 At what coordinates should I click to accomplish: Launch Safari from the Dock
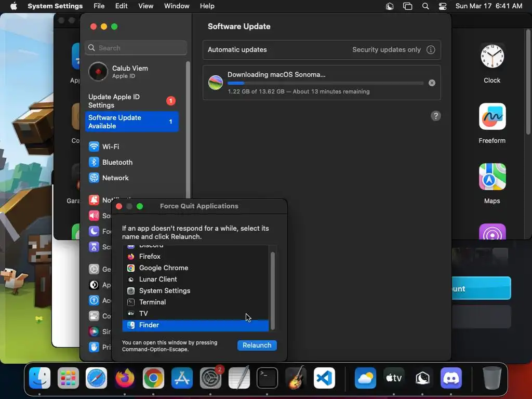pyautogui.click(x=96, y=378)
